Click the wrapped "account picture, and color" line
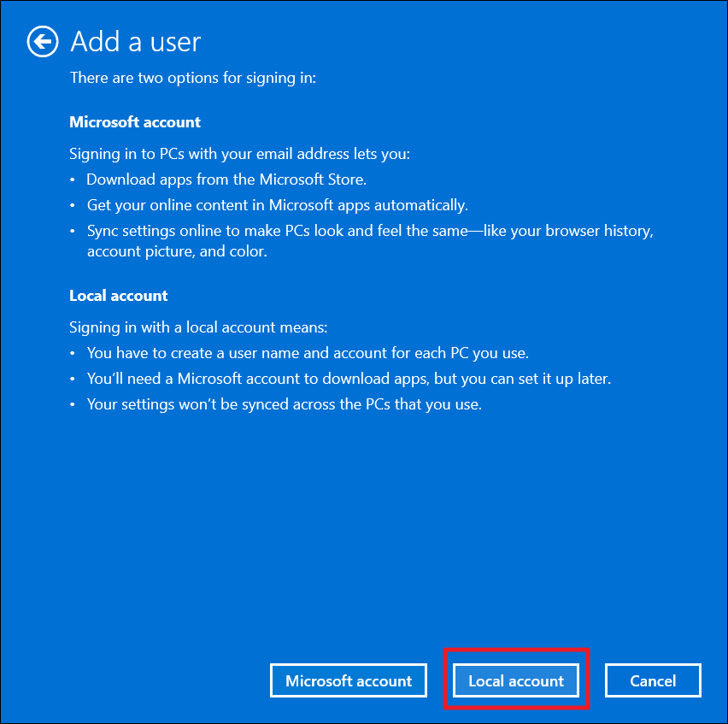 177,252
